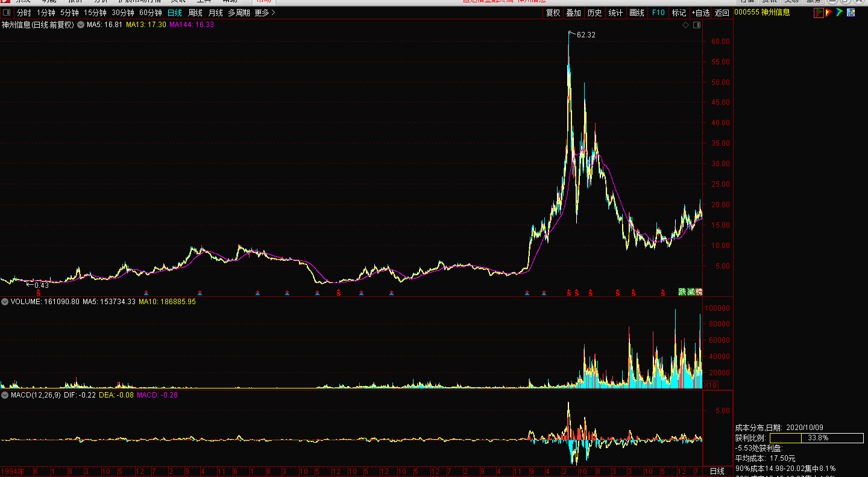Click the X10 volume scale label
Screen dimensions: 868x477
pyautogui.click(x=711, y=385)
